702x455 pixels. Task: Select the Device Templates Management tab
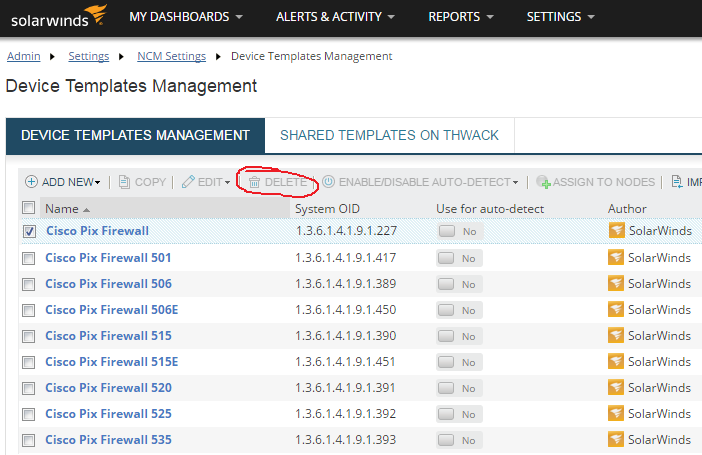[135, 135]
